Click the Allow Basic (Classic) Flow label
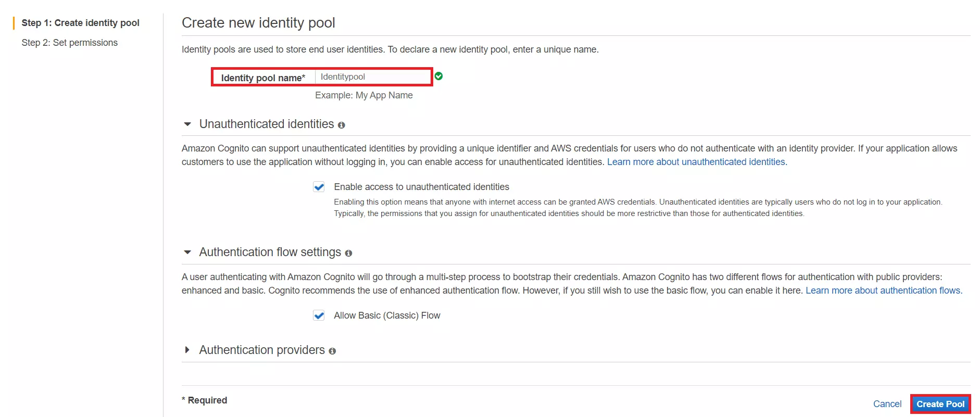The height and width of the screenshot is (417, 980). tap(387, 315)
